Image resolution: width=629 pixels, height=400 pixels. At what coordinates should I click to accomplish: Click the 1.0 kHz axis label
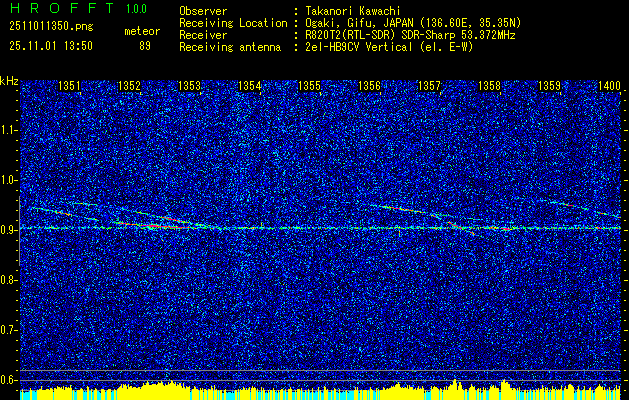point(8,180)
